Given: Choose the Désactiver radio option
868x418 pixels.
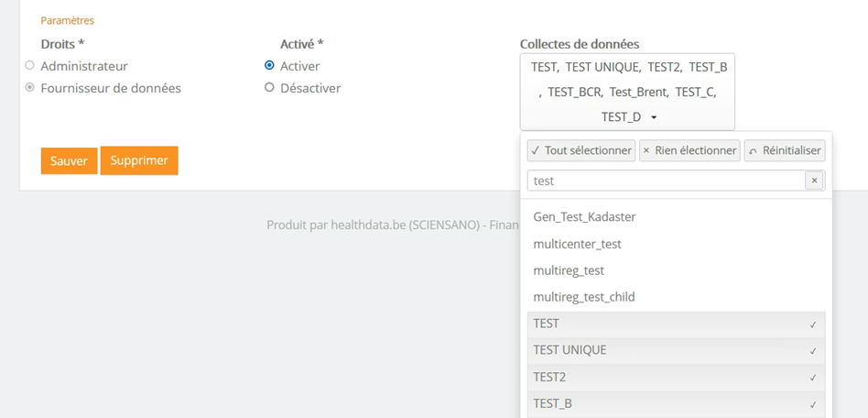Looking at the screenshot, I should click(x=269, y=88).
